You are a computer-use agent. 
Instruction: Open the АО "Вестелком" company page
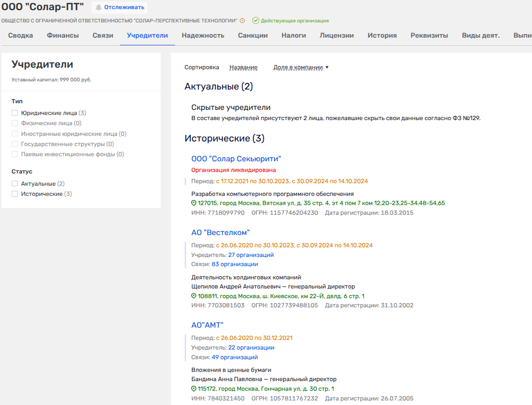(x=221, y=233)
